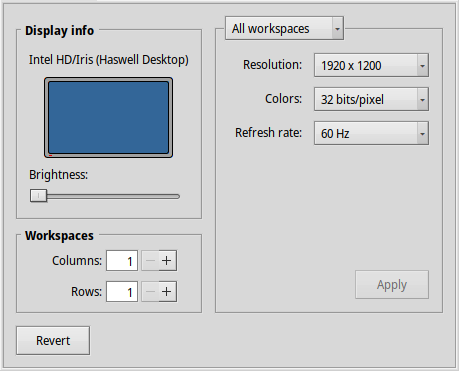This screenshot has width=459, height=371.
Task: Click the Columns number input field
Action: coord(122,260)
